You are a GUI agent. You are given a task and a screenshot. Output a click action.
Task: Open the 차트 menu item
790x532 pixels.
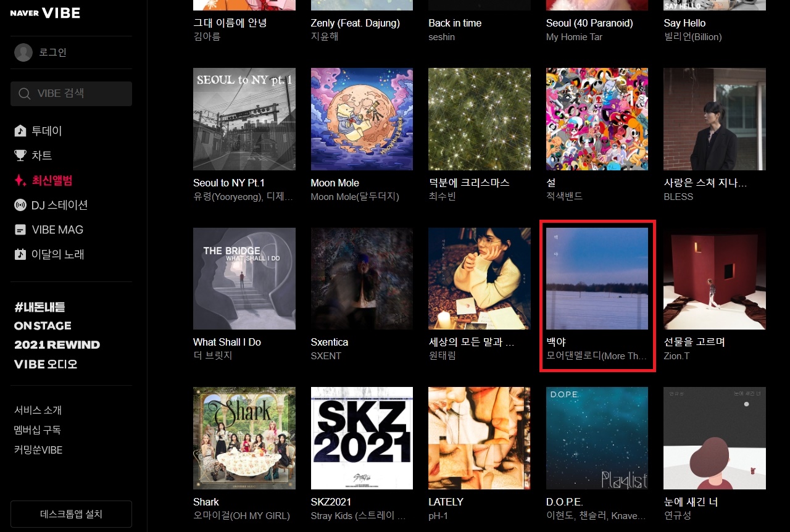pos(42,156)
